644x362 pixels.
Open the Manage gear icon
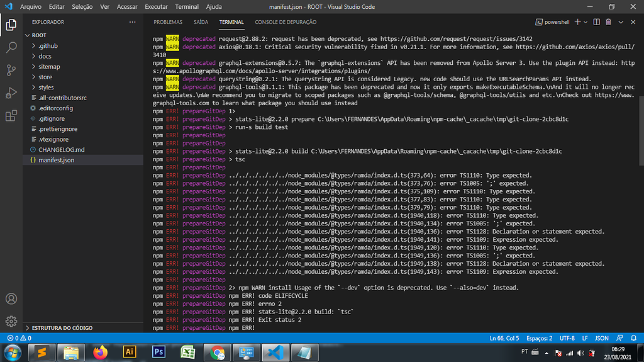click(x=11, y=321)
